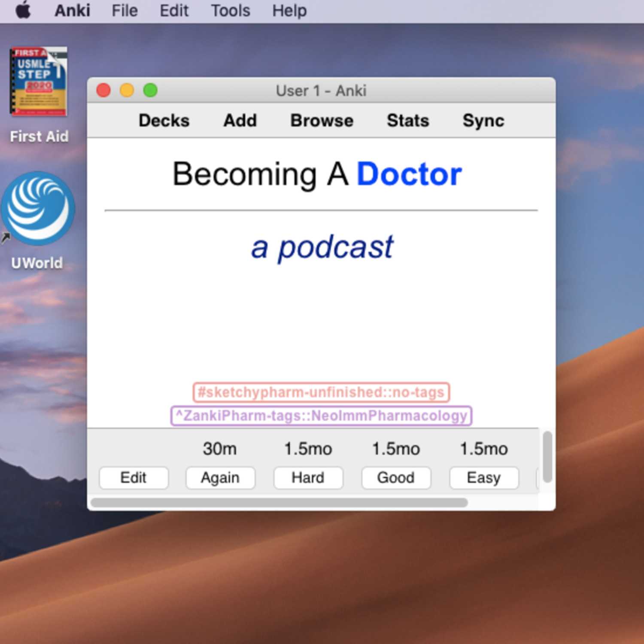Click Add to create a new card

(x=240, y=120)
